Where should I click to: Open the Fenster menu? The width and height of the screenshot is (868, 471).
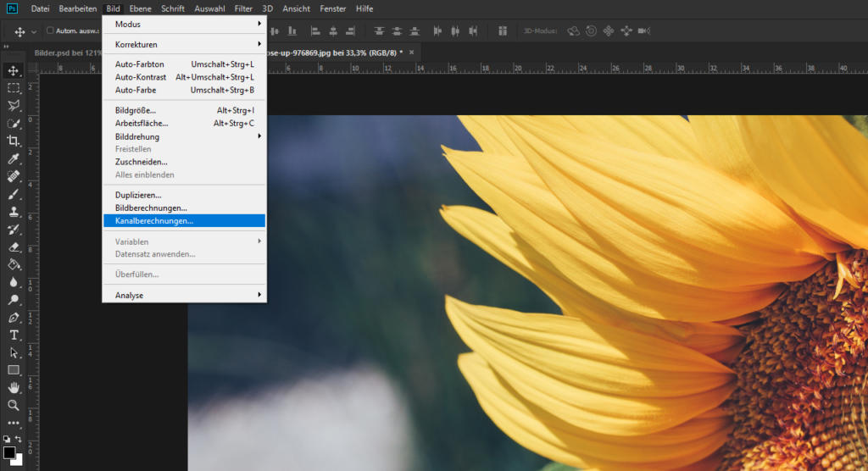point(332,8)
